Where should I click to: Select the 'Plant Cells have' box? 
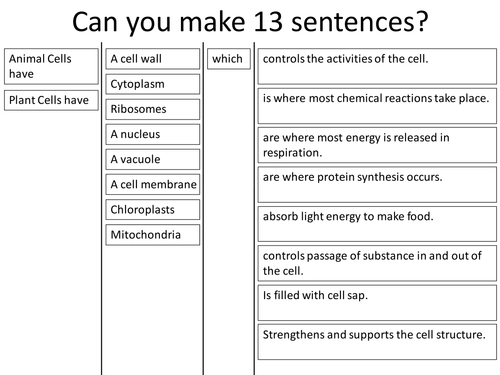[51, 100]
